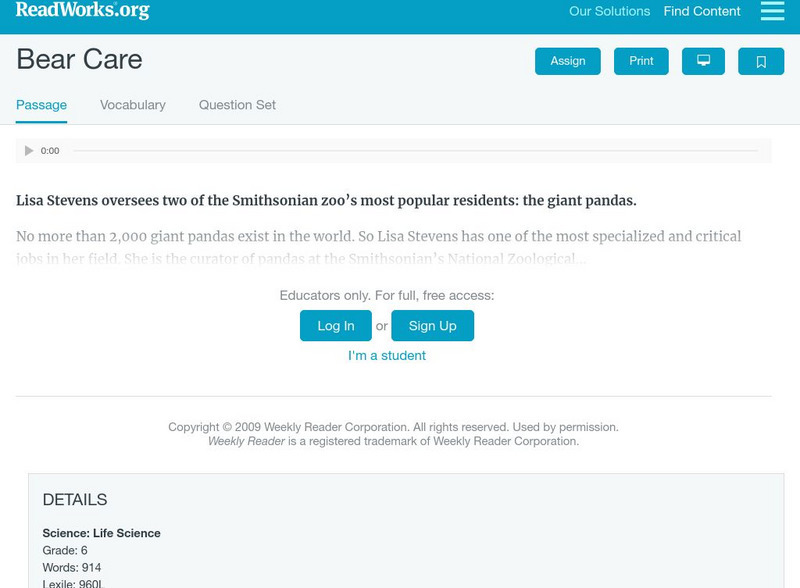
Task: Click the Sign Up button
Action: pos(432,326)
